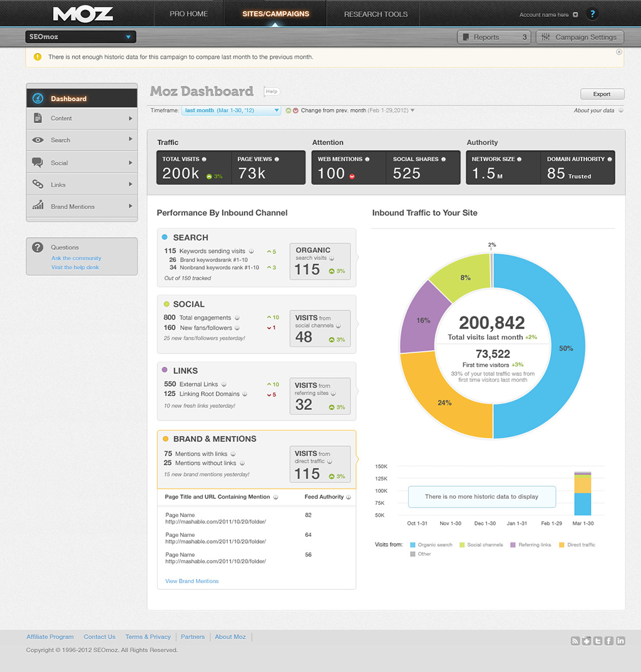Click info icon beside Keywords sending visits
This screenshot has width=641, height=672.
click(251, 251)
